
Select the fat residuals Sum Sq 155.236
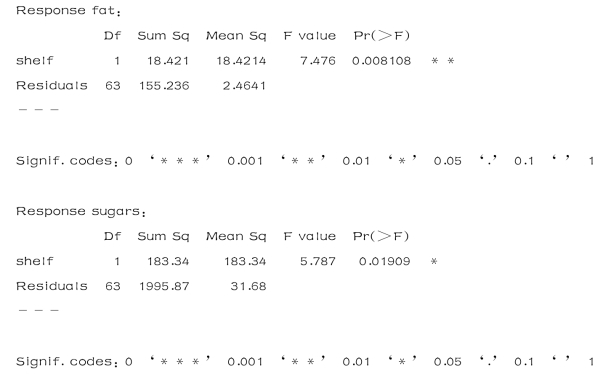click(x=164, y=86)
